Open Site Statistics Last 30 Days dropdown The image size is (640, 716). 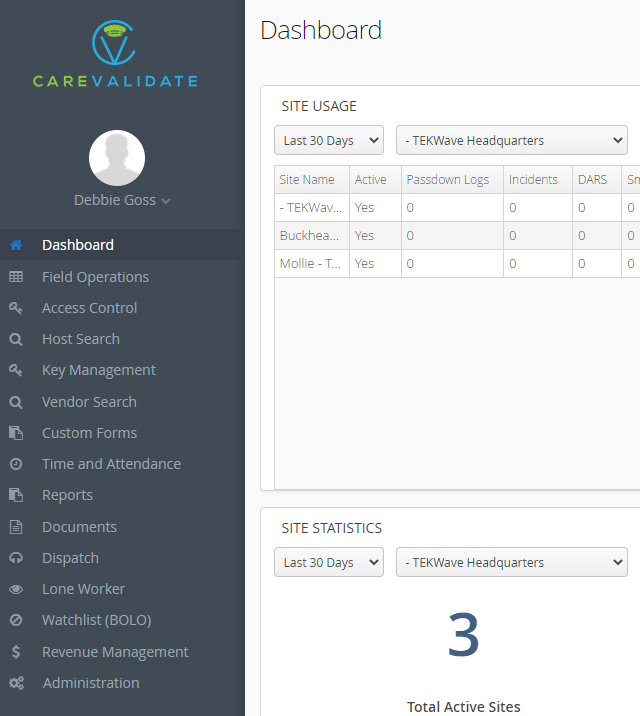pos(329,562)
